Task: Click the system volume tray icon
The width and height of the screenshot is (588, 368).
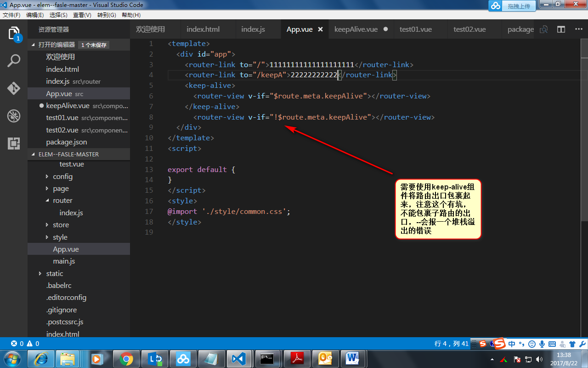Action: [539, 359]
